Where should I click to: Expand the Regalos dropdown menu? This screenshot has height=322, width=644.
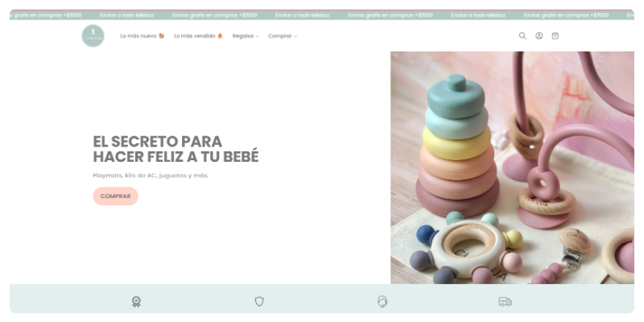[246, 35]
